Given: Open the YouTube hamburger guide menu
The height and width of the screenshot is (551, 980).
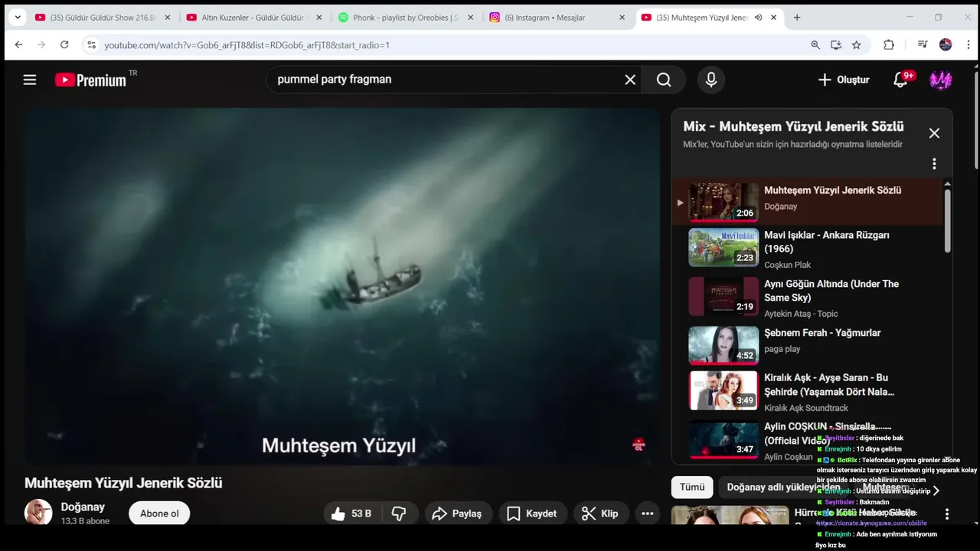Looking at the screenshot, I should tap(30, 80).
